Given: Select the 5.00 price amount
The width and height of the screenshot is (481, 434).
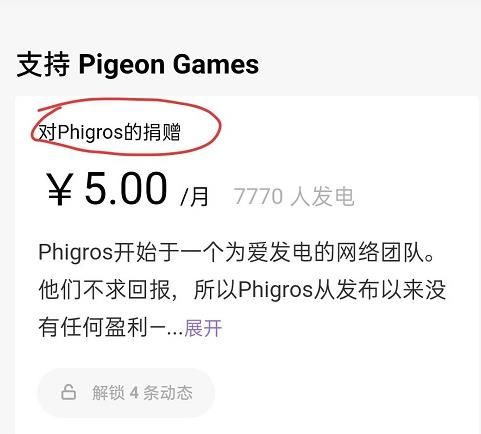Looking at the screenshot, I should tap(126, 188).
